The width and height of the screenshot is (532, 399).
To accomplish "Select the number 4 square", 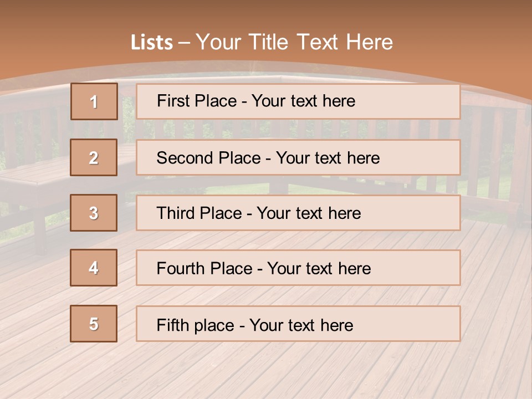I will (94, 268).
